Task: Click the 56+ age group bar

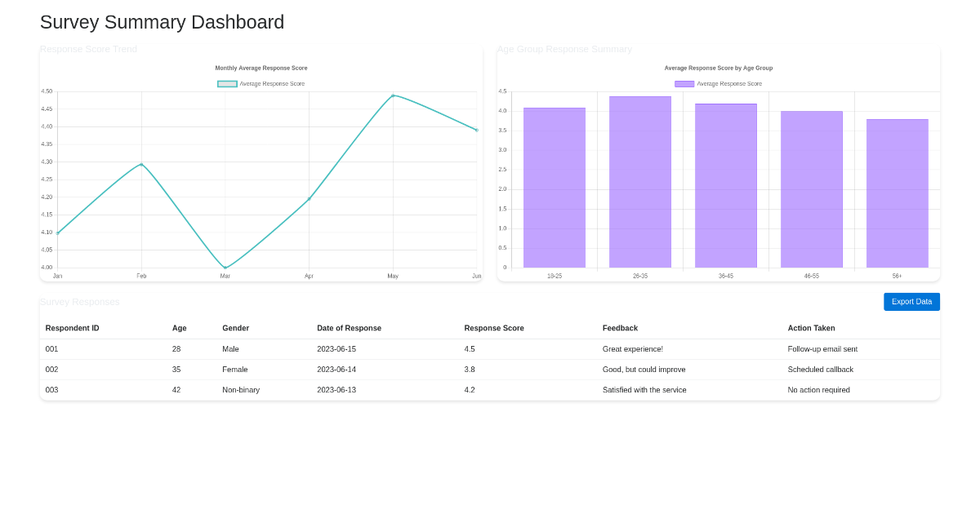Action: coord(897,193)
